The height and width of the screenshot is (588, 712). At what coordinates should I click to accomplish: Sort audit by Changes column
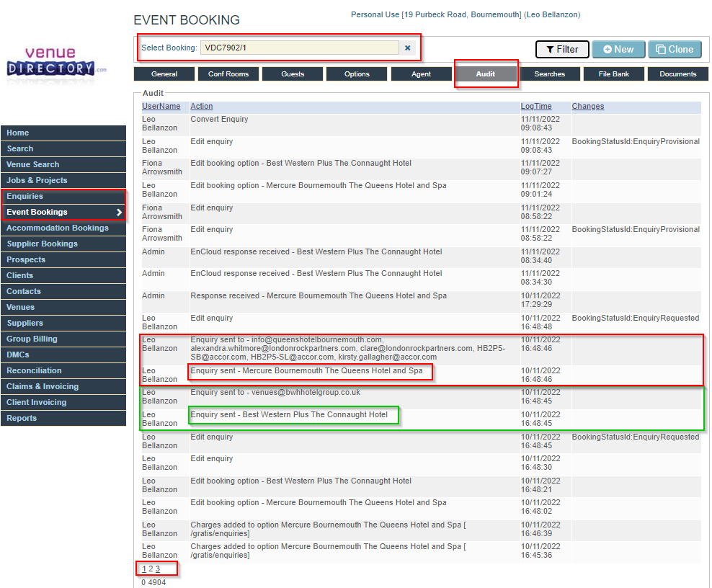(x=587, y=106)
